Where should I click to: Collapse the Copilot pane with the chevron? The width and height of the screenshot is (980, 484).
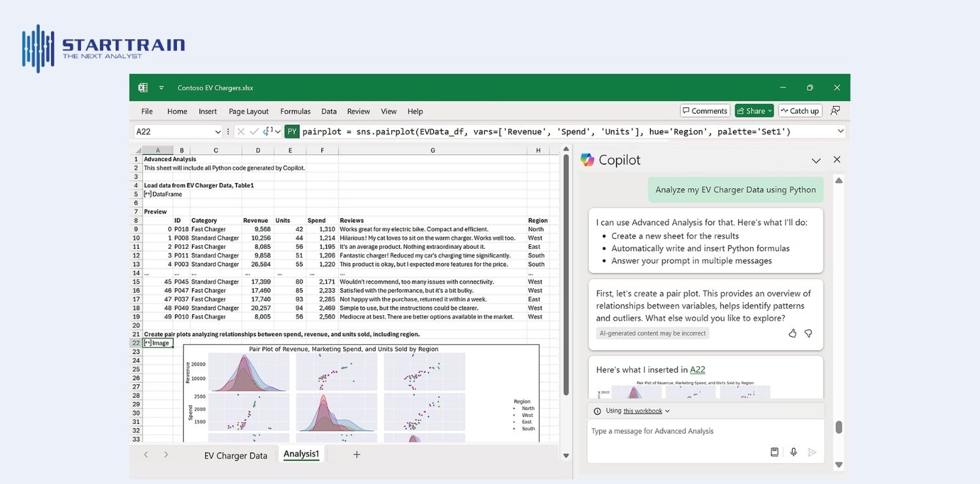click(816, 160)
